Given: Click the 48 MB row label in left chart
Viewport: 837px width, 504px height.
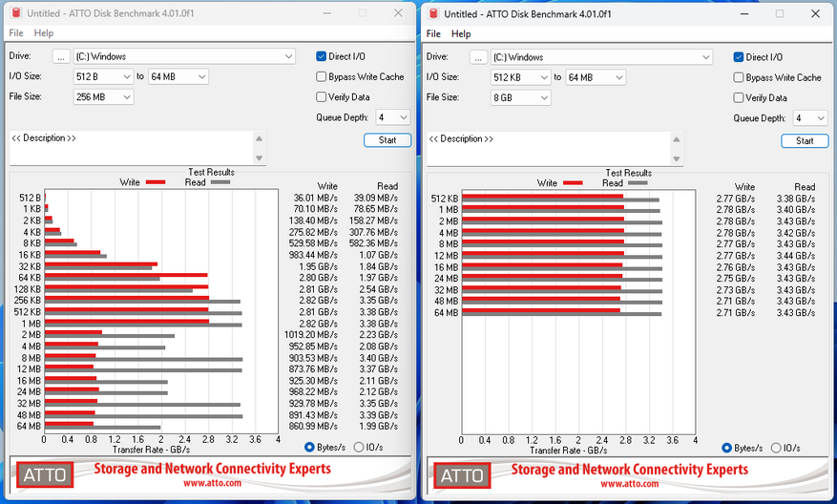Looking at the screenshot, I should pos(29,415).
